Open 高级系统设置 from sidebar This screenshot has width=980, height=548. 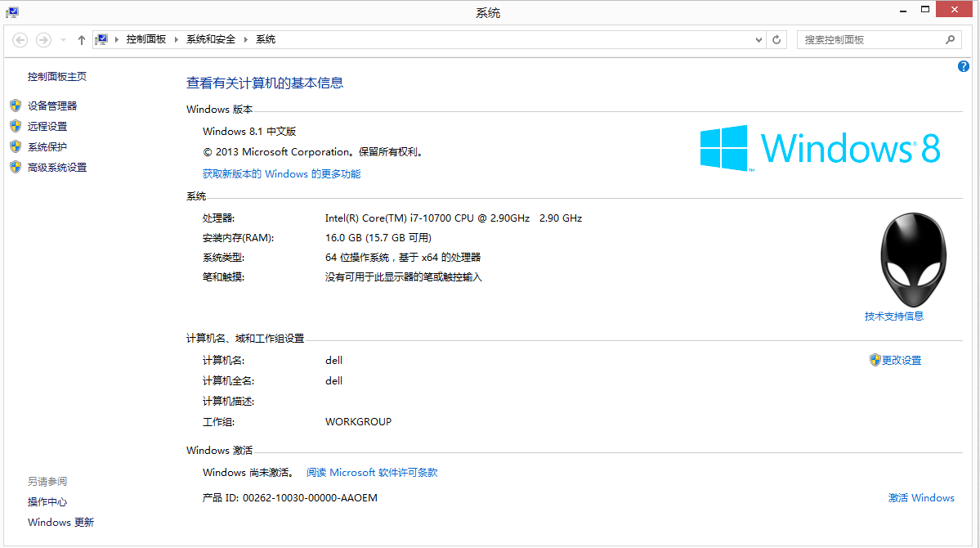57,168
